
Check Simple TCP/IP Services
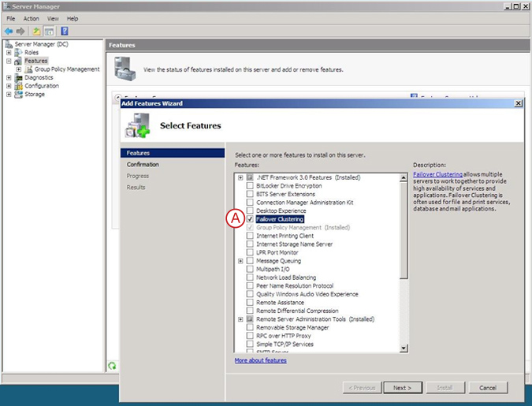tap(250, 344)
